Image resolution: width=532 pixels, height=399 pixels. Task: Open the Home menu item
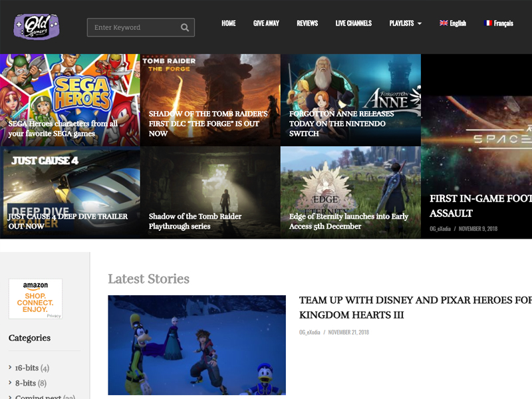tap(228, 23)
